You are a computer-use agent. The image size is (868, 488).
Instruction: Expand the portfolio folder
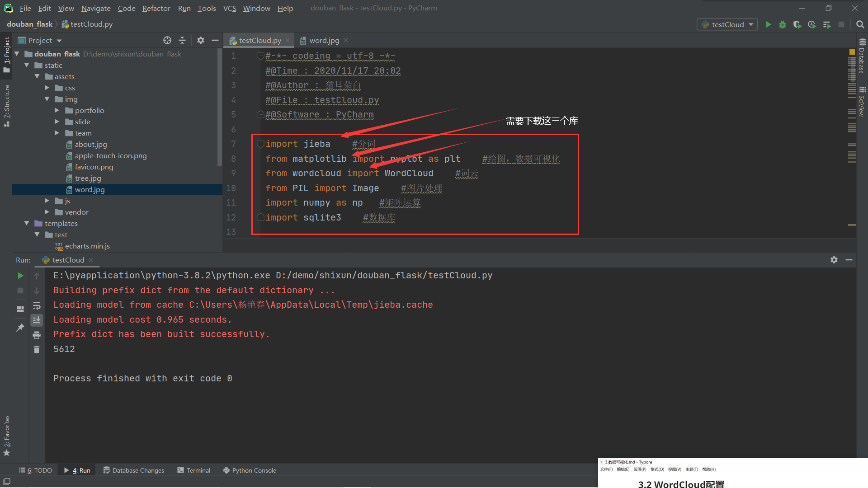click(57, 110)
